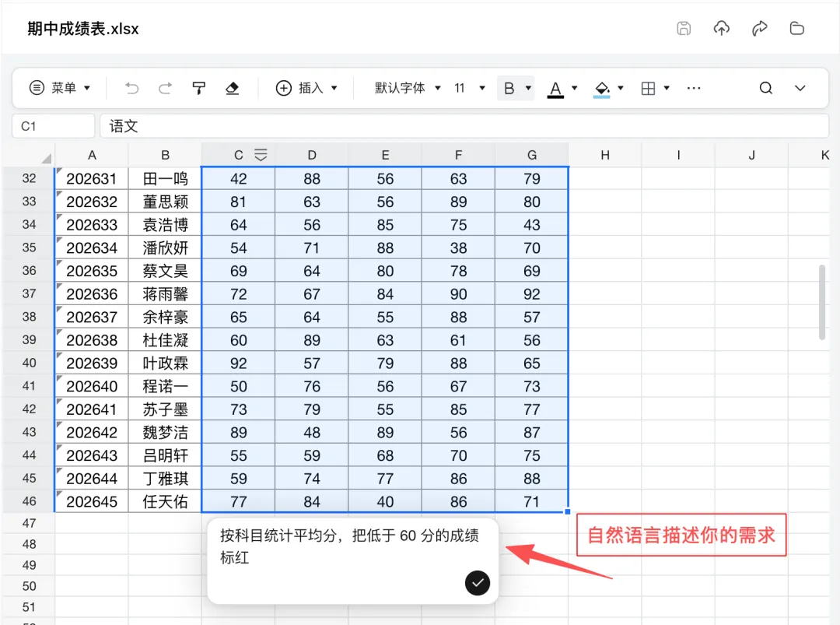Show more toolbar options (three dots)
This screenshot has height=625, width=840.
694,88
